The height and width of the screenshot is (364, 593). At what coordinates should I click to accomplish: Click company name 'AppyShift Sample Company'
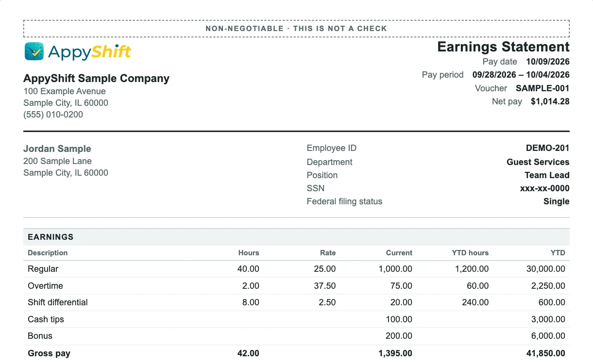click(97, 79)
